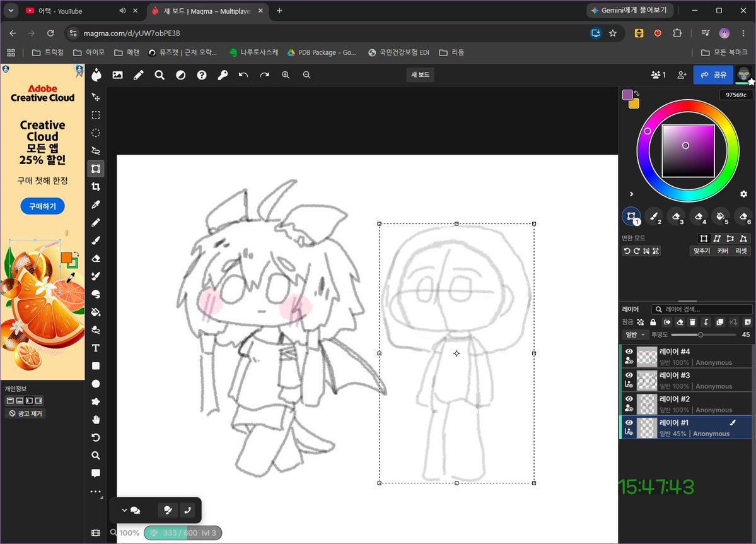Open the help question mark icon
This screenshot has height=544, width=756.
click(x=202, y=75)
